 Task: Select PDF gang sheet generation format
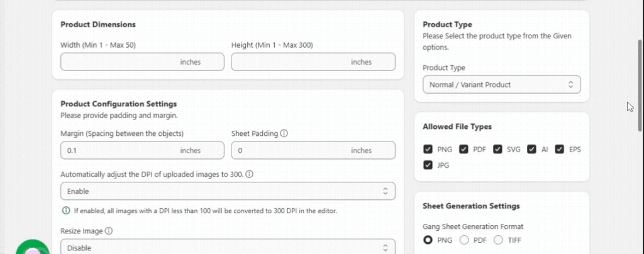tap(465, 240)
